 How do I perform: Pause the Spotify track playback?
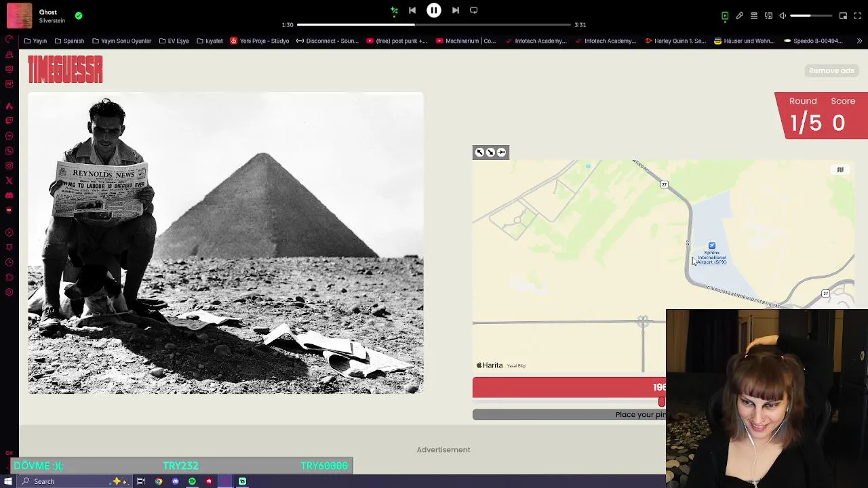[434, 10]
